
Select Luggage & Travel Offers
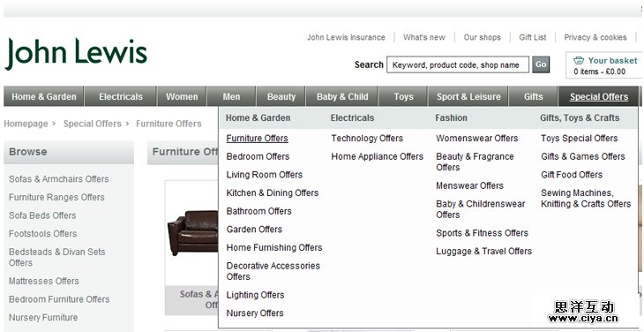(483, 251)
